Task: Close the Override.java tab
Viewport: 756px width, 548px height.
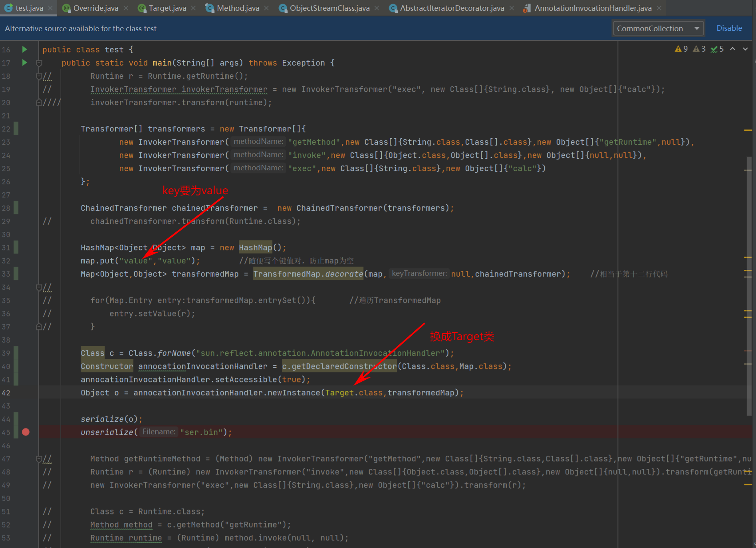Action: tap(126, 8)
